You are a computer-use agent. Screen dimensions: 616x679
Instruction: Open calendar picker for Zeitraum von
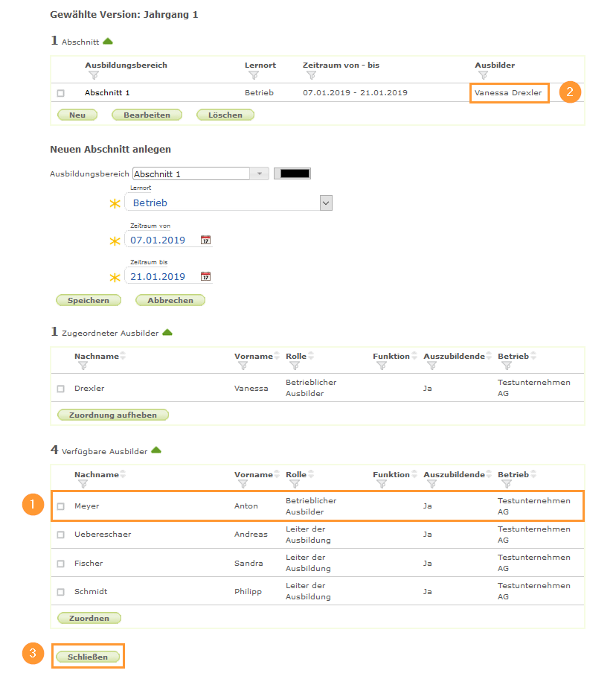click(206, 240)
